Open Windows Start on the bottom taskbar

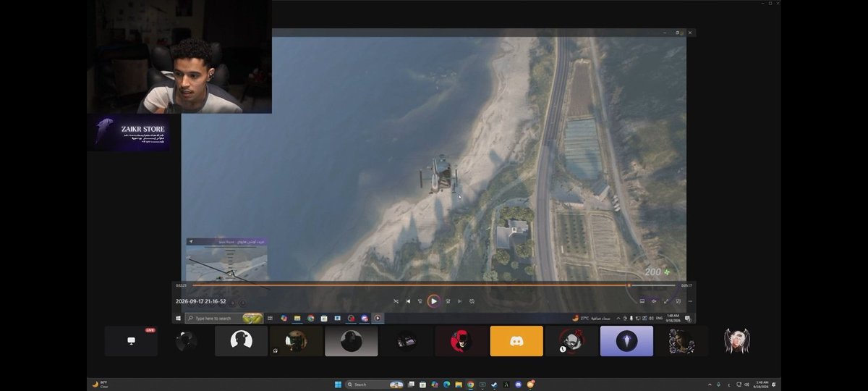(338, 384)
